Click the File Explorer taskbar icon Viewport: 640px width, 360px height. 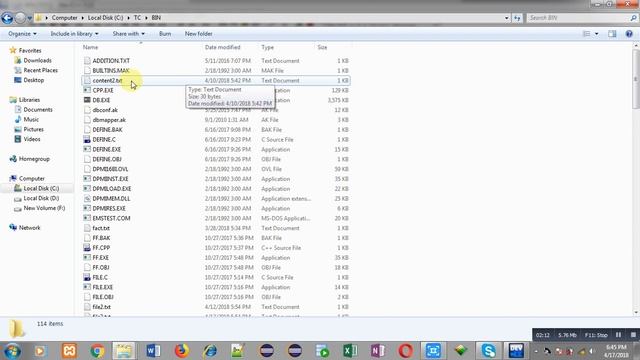(124, 351)
